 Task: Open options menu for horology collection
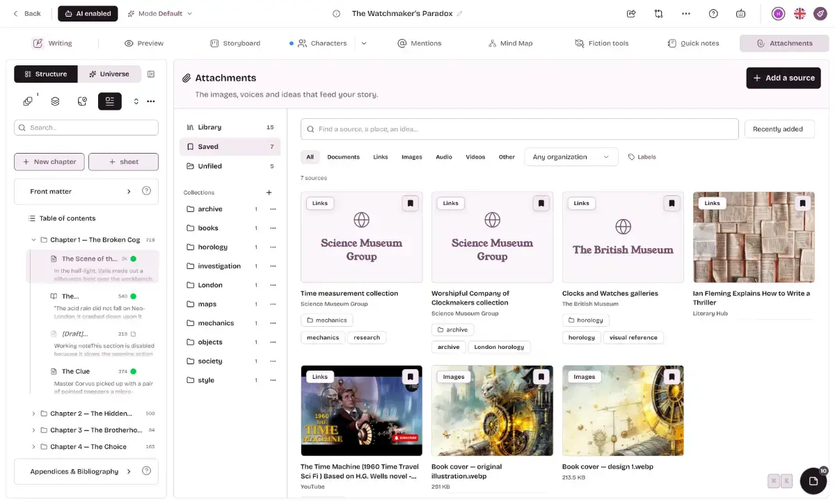(x=273, y=247)
